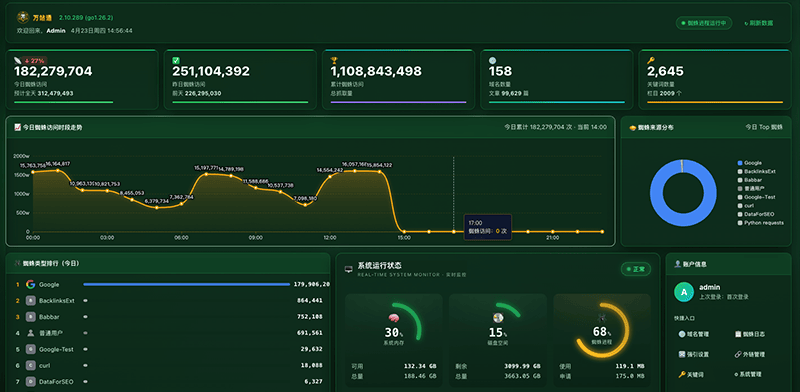
Task: Click the chart point labeled 6,379,734
Action: click(x=157, y=208)
